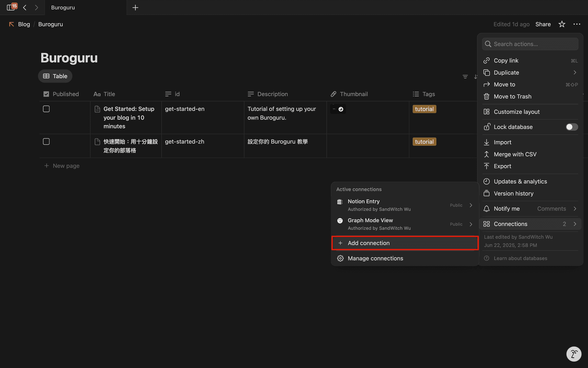Select Customize layout from the menu
The image size is (588, 368).
click(517, 112)
